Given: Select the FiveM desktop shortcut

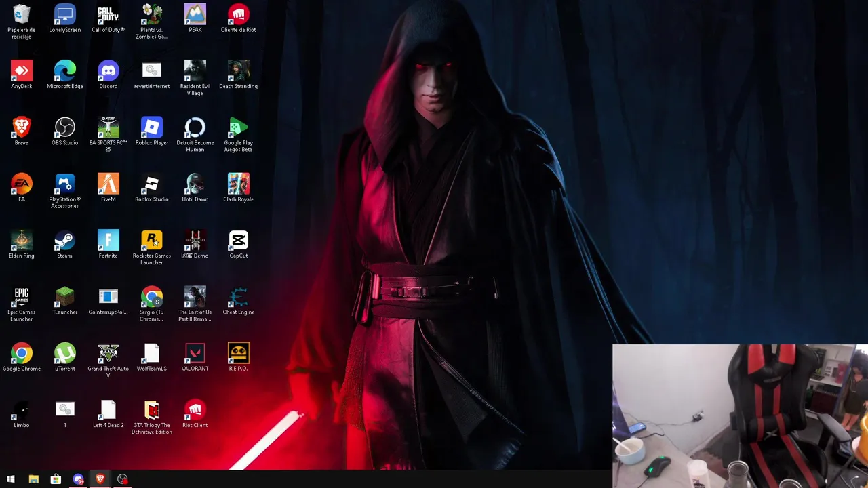Looking at the screenshot, I should 108,184.
